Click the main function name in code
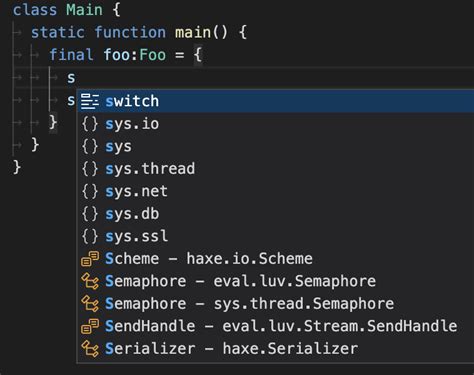 pyautogui.click(x=193, y=32)
